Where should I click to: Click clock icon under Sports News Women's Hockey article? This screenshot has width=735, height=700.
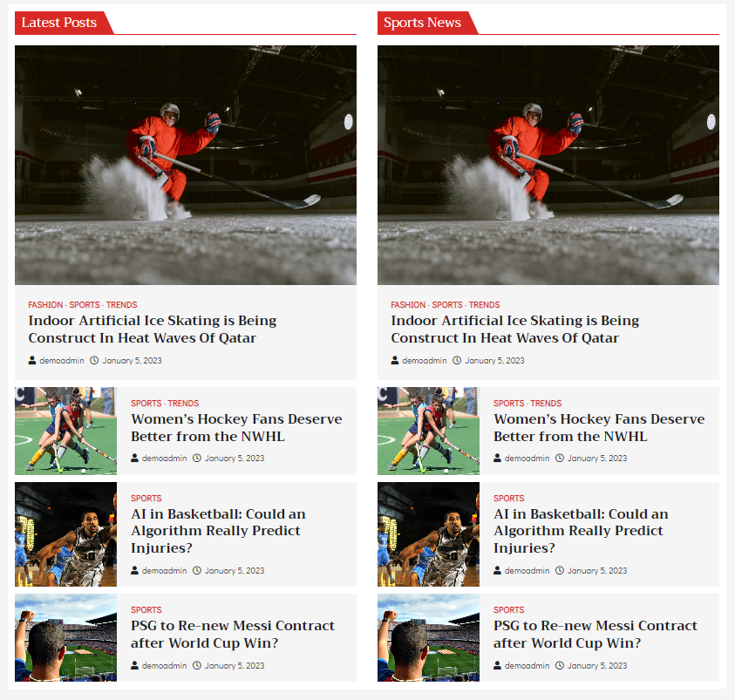pos(560,458)
